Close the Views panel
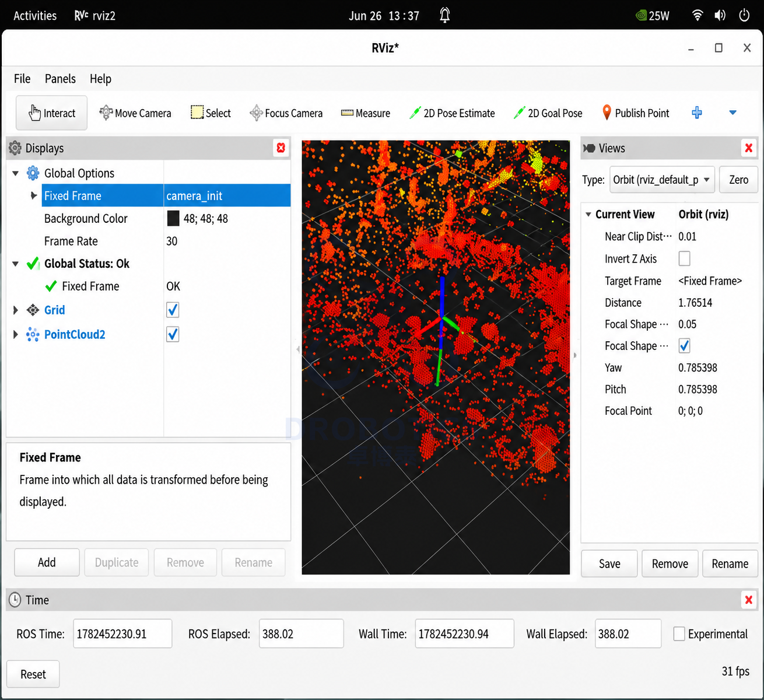This screenshot has width=764, height=700. coord(749,148)
